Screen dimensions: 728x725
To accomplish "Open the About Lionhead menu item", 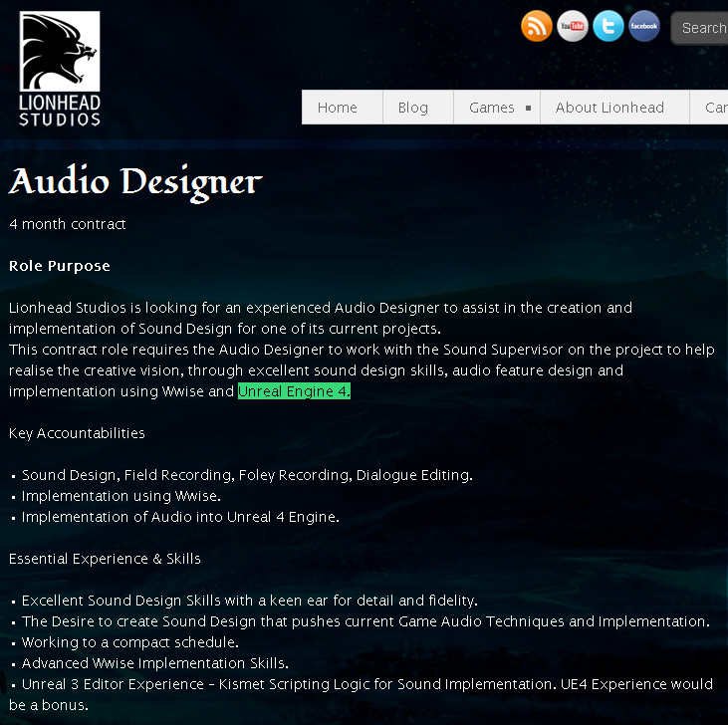I will pyautogui.click(x=609, y=108).
